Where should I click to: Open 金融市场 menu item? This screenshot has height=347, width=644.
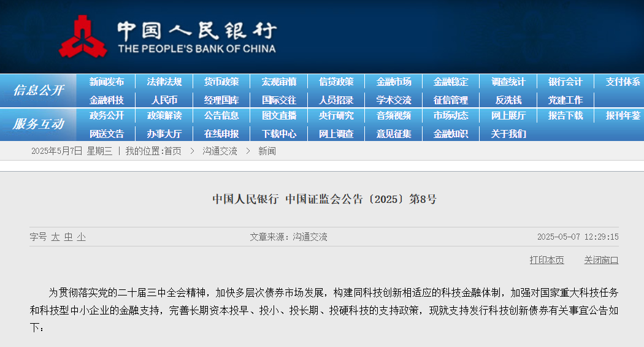click(394, 82)
